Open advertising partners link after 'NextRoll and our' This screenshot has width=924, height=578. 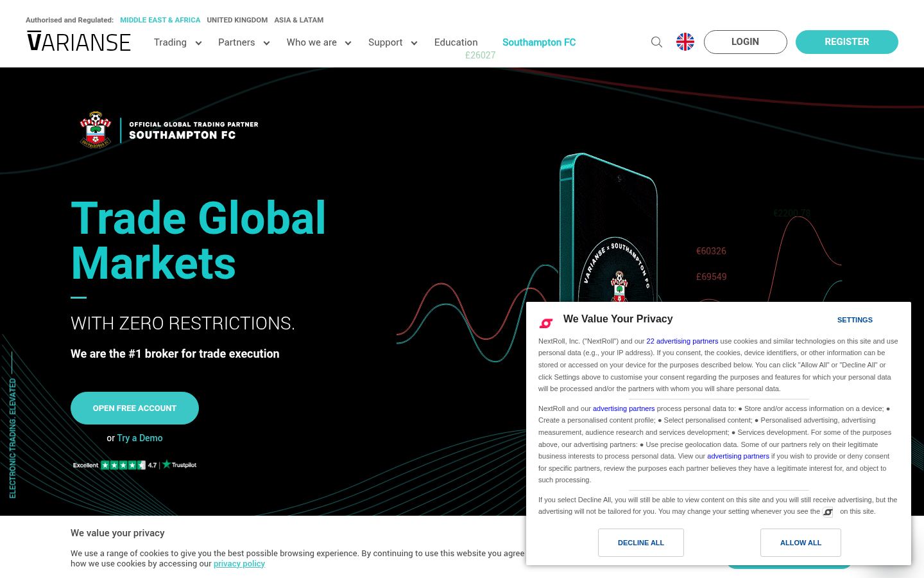(x=624, y=408)
